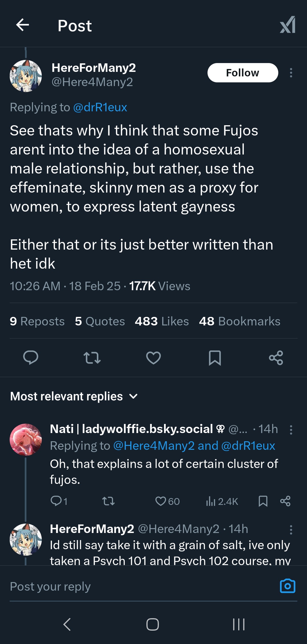
Task: Open the three-dot menu on the main post
Action: 291,73
